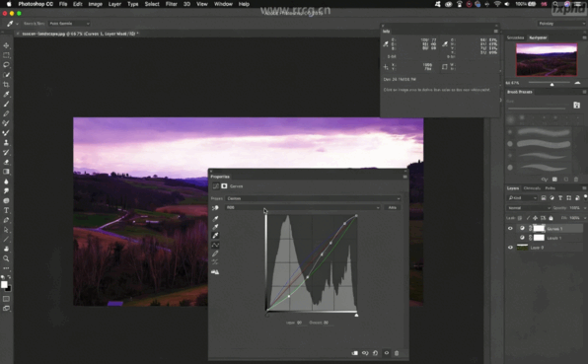Select the Eyedropper tool in the toolbox

pyautogui.click(x=6, y=94)
